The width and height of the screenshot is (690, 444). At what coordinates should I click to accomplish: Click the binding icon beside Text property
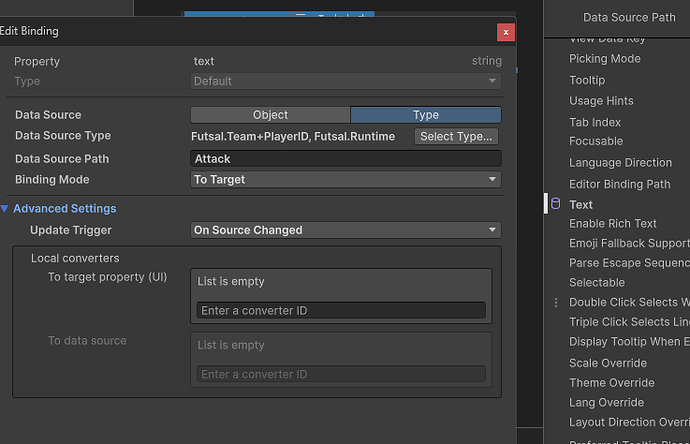click(x=556, y=204)
